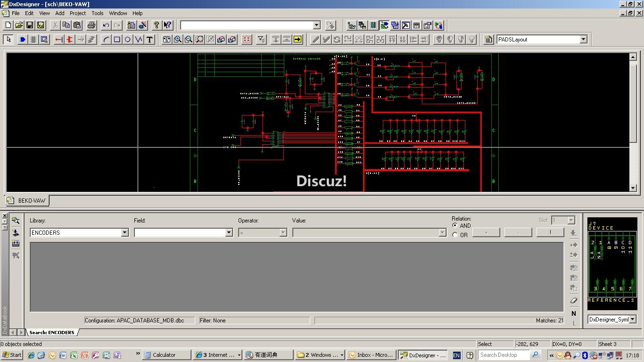Open Calculator from the taskbar
This screenshot has width=644, height=362.
tap(164, 355)
